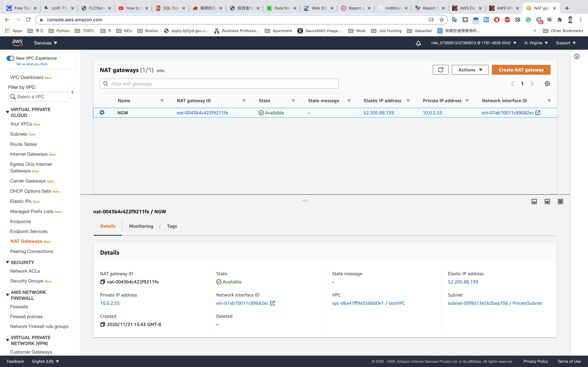The image size is (588, 367).
Task: Switch to the Monitoring tab
Action: [x=141, y=226]
